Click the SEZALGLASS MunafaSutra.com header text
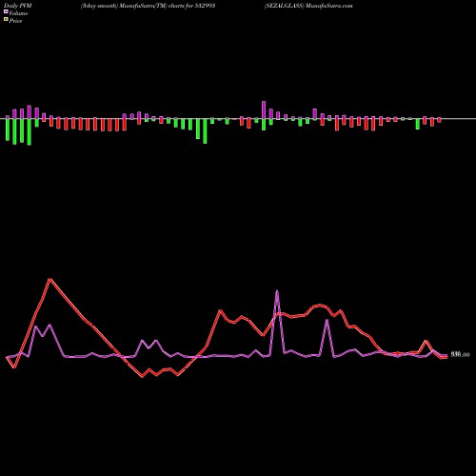The height and width of the screenshot is (476, 476). pyautogui.click(x=308, y=6)
